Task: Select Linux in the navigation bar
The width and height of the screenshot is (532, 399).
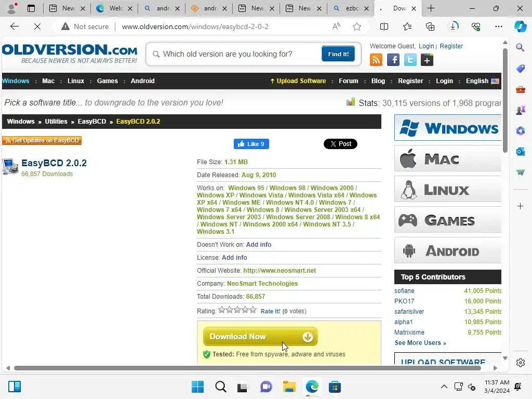Action: [76, 81]
